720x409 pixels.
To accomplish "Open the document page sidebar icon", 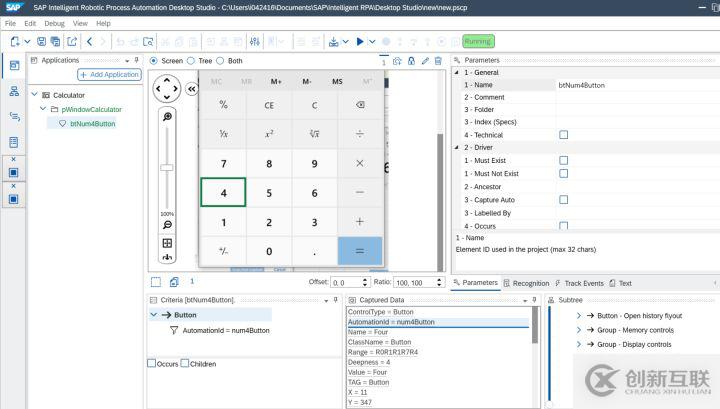I will 14,142.
